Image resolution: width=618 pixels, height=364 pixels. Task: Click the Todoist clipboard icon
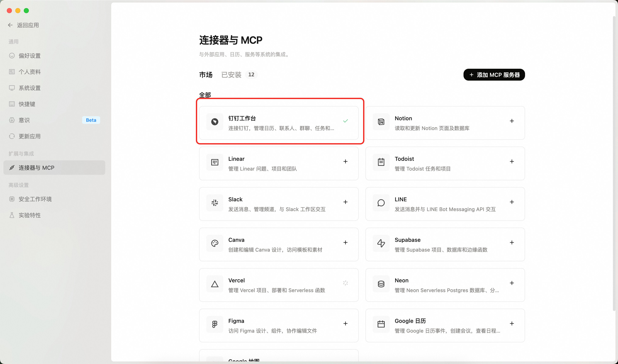(381, 162)
